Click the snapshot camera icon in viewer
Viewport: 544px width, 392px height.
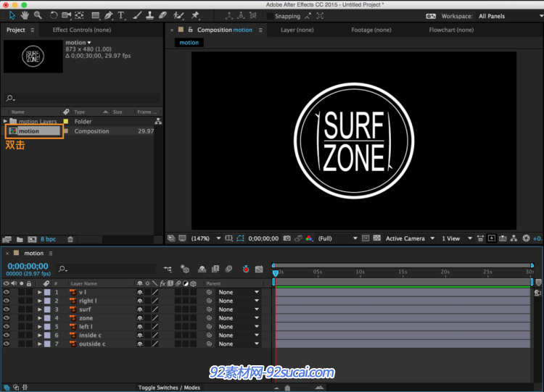click(x=287, y=238)
